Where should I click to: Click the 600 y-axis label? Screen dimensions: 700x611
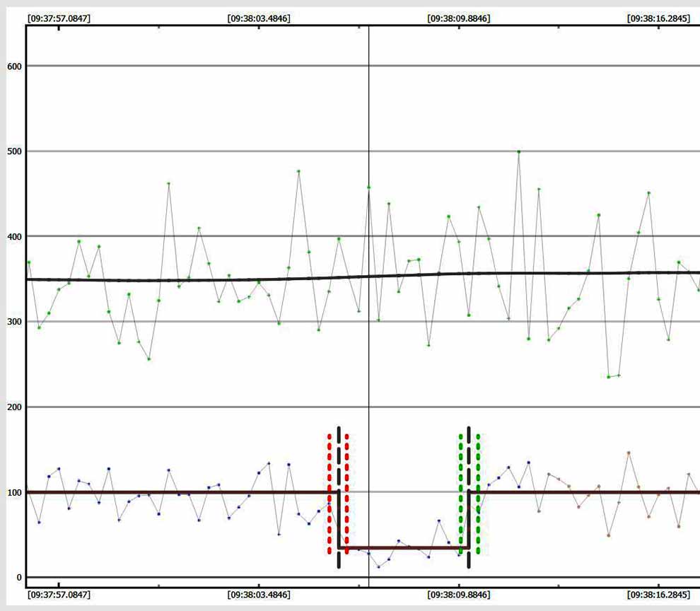tap(15, 66)
